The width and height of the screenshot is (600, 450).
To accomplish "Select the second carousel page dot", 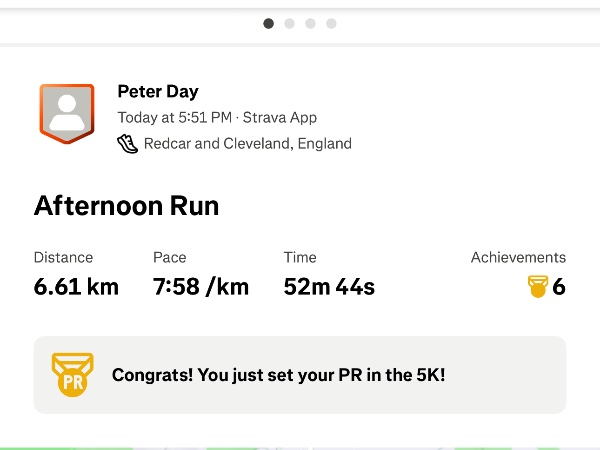I will click(x=289, y=23).
